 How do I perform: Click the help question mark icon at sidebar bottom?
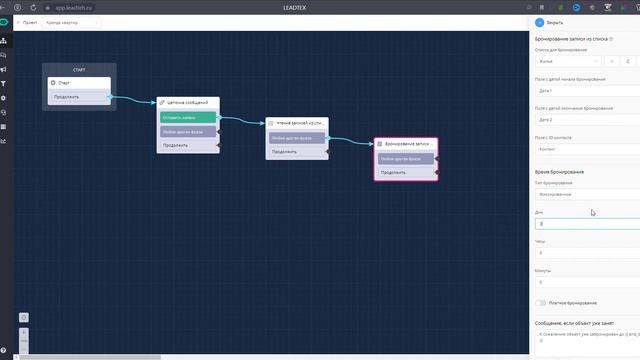[x=4, y=350]
